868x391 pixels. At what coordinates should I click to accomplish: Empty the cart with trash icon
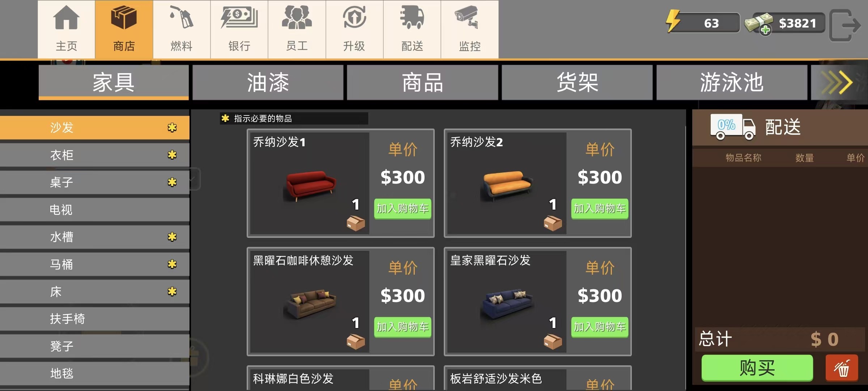click(842, 368)
